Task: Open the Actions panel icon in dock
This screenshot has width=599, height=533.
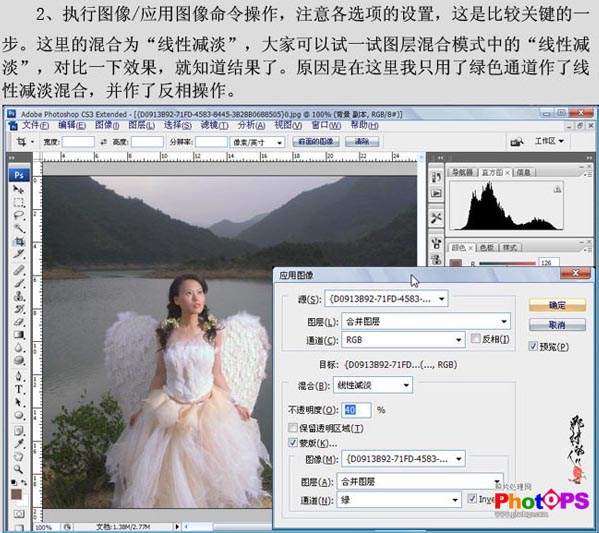Action: point(436,193)
